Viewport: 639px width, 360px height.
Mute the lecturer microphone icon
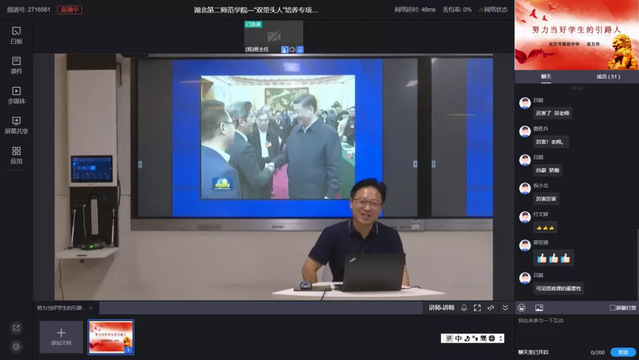tap(464, 308)
